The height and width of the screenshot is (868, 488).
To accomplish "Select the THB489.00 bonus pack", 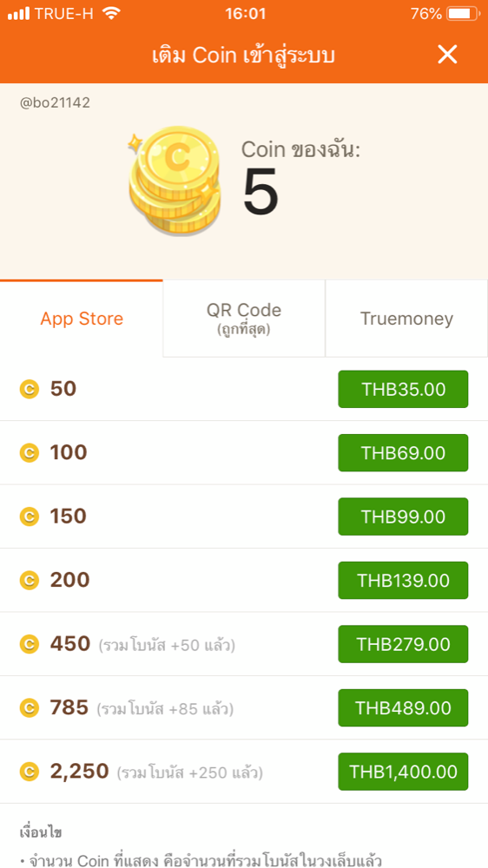I will [x=403, y=707].
